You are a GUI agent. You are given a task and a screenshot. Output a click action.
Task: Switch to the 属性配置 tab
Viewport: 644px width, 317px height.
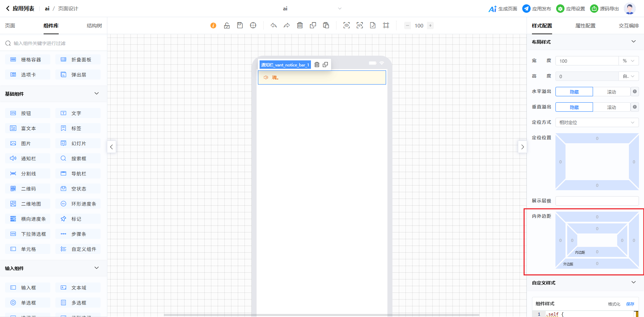[585, 26]
